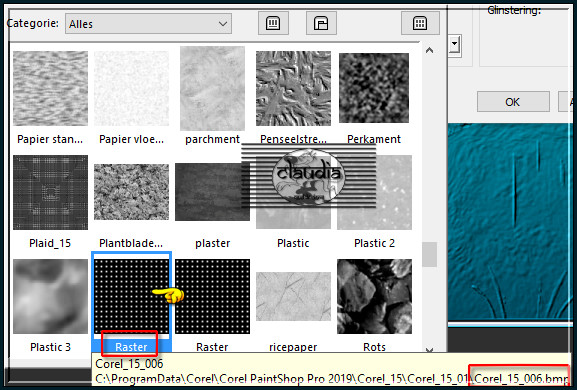The width and height of the screenshot is (577, 390).
Task: Choose the Perkament texture thumbnail
Action: click(374, 88)
